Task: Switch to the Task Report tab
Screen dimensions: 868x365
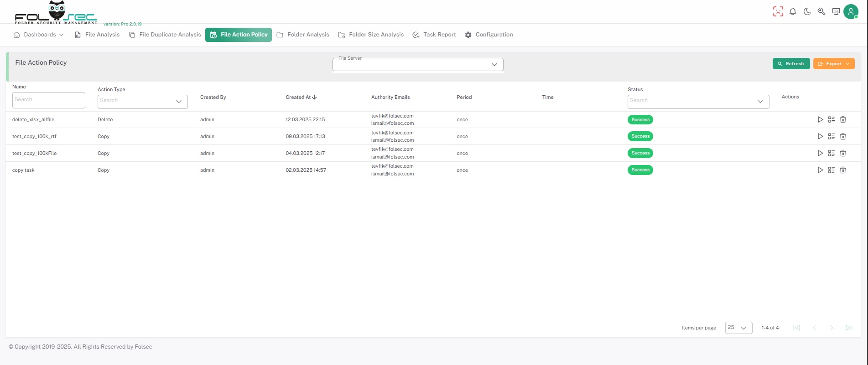Action: [434, 35]
